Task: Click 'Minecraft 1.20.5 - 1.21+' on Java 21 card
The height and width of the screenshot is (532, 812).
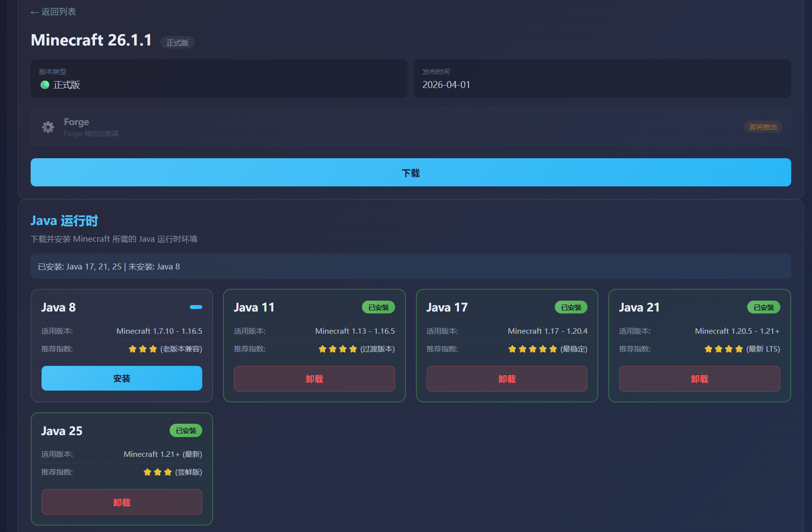Action: pyautogui.click(x=737, y=331)
